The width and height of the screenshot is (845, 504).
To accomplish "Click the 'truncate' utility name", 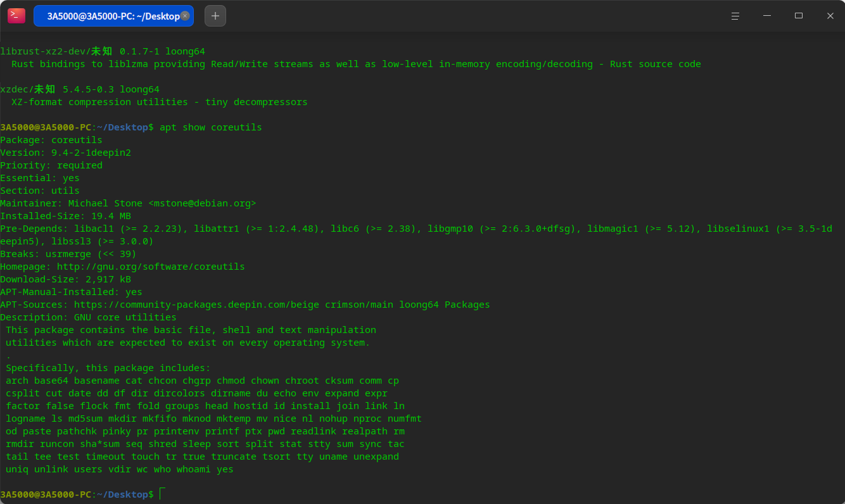I will 234,457.
